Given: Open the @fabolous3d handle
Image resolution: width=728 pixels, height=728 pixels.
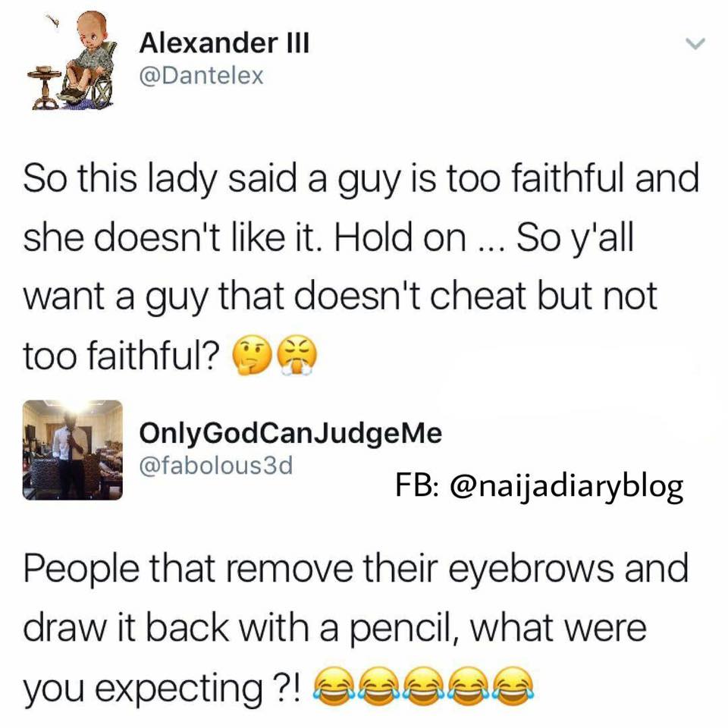Looking at the screenshot, I should (x=216, y=465).
